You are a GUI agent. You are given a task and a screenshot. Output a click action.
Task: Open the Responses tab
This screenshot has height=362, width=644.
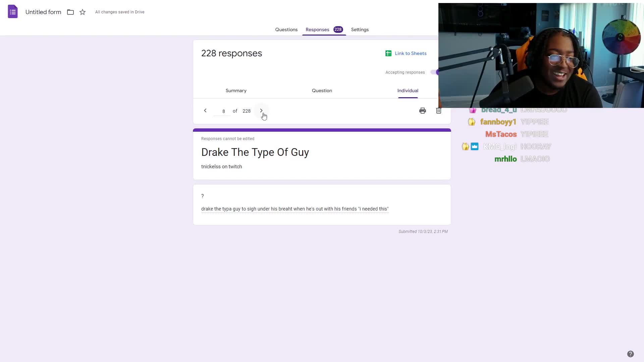(x=317, y=29)
